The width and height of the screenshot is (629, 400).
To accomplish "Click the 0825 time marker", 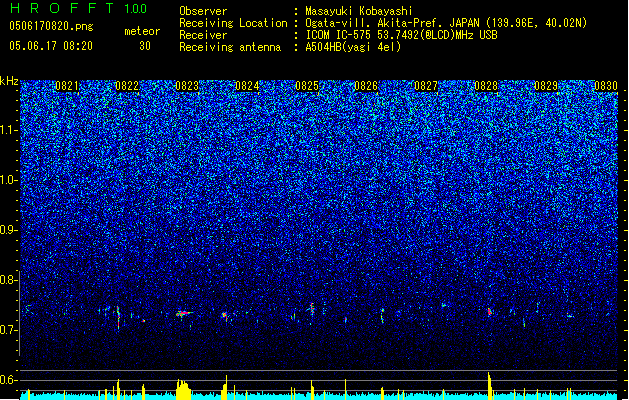I will coord(307,86).
